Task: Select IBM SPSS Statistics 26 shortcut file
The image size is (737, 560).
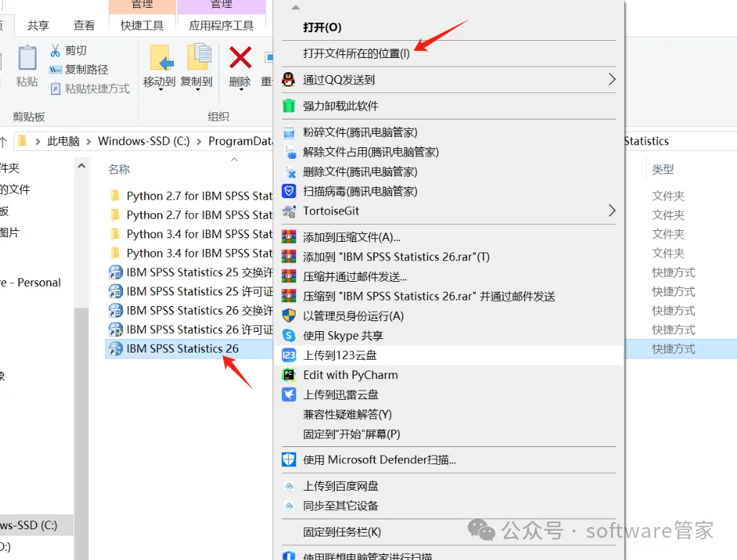Action: coord(182,348)
